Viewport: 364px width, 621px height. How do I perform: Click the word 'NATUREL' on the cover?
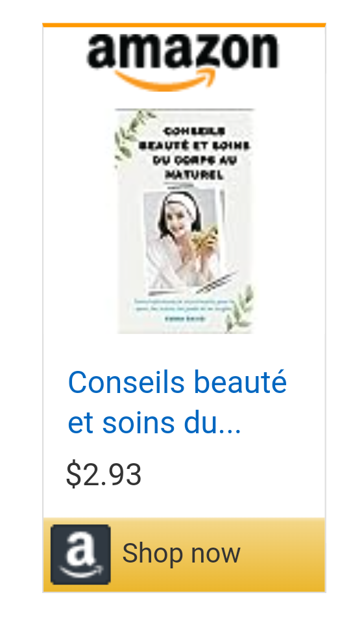(194, 175)
